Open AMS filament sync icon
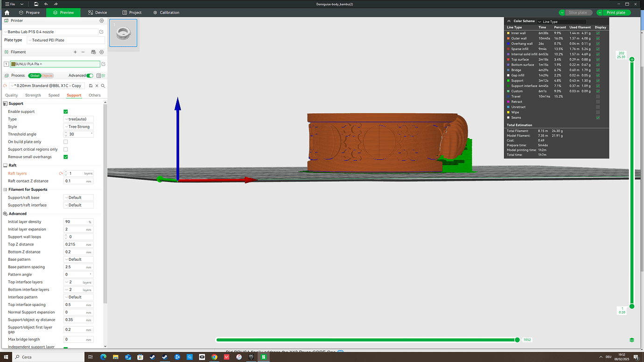Image resolution: width=644 pixels, height=362 pixels. (x=93, y=52)
